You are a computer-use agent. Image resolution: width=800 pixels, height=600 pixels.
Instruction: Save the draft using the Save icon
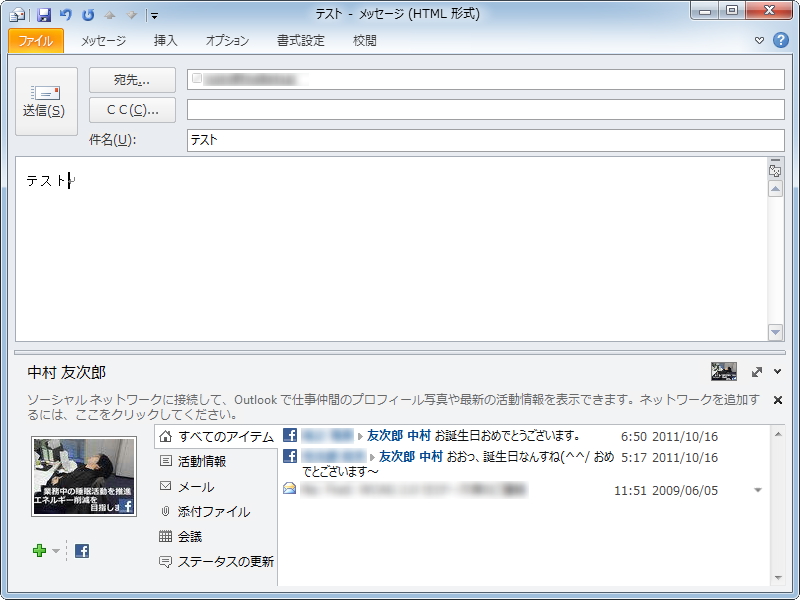[44, 14]
